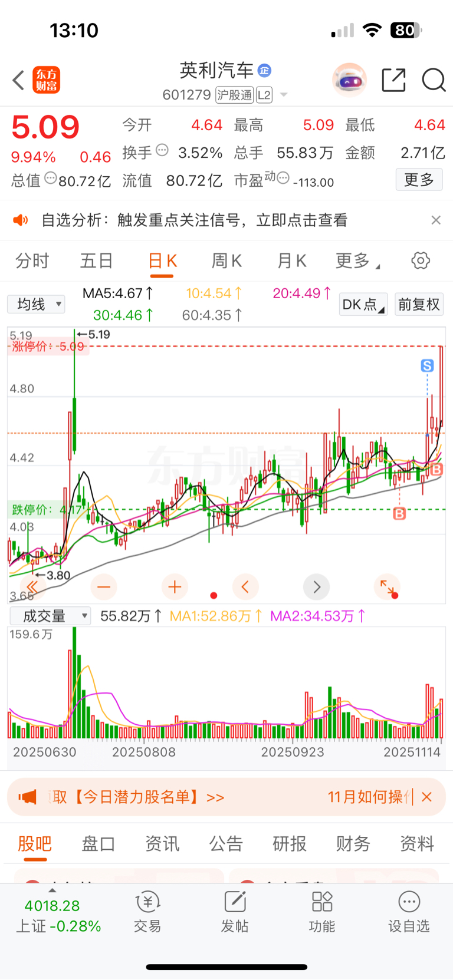This screenshot has height=980, width=453.
Task: Open 11月如何操作 promo link
Action: [x=370, y=797]
